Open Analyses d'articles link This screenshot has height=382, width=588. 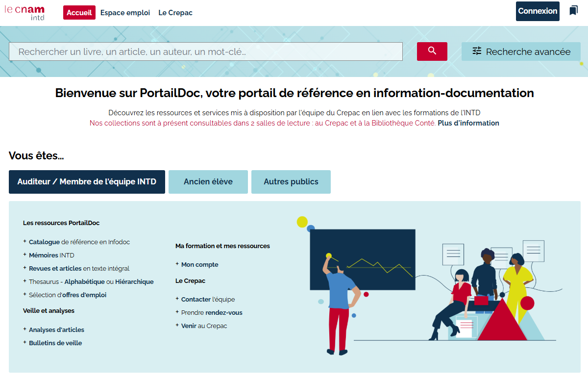(56, 330)
